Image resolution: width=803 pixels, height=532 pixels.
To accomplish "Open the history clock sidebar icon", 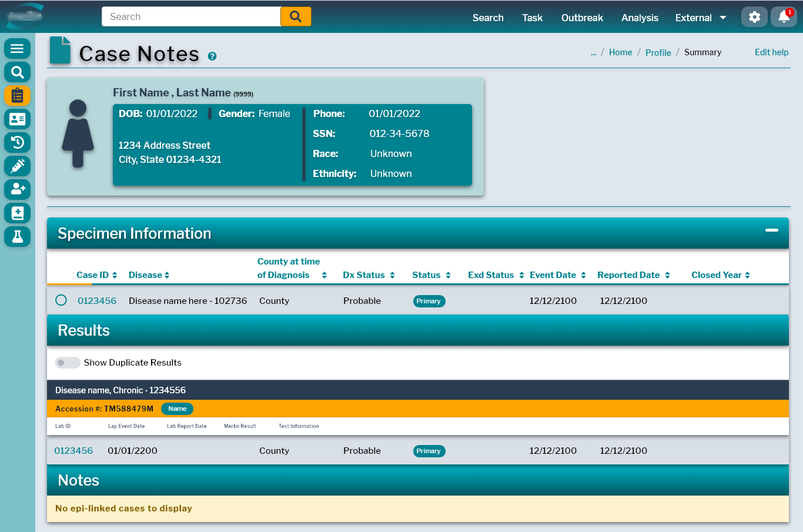I will pos(17,142).
